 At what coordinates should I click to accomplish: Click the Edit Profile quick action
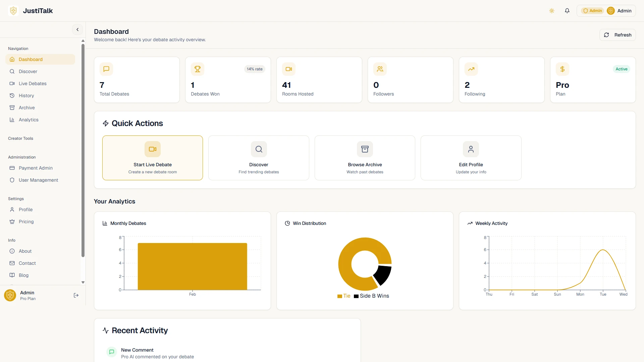(x=471, y=158)
